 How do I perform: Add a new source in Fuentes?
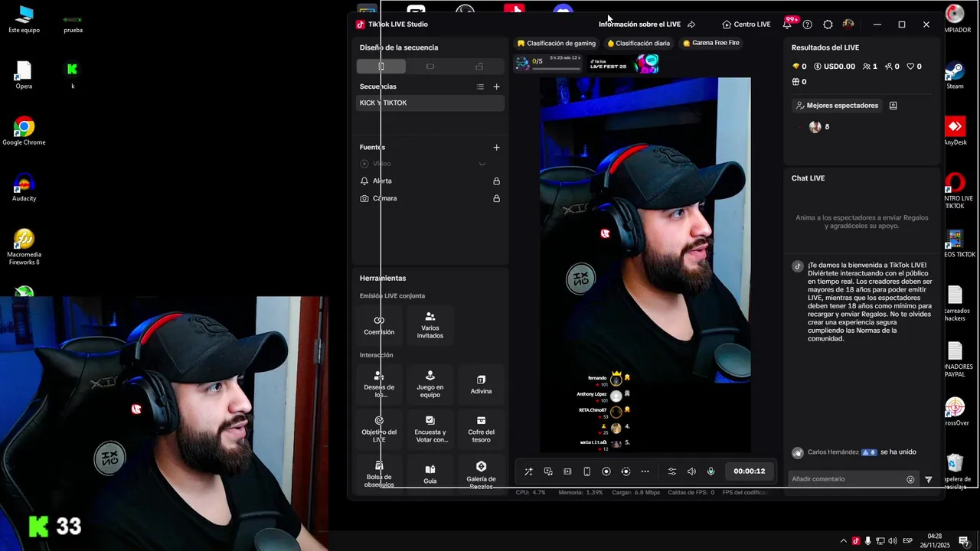(x=496, y=147)
